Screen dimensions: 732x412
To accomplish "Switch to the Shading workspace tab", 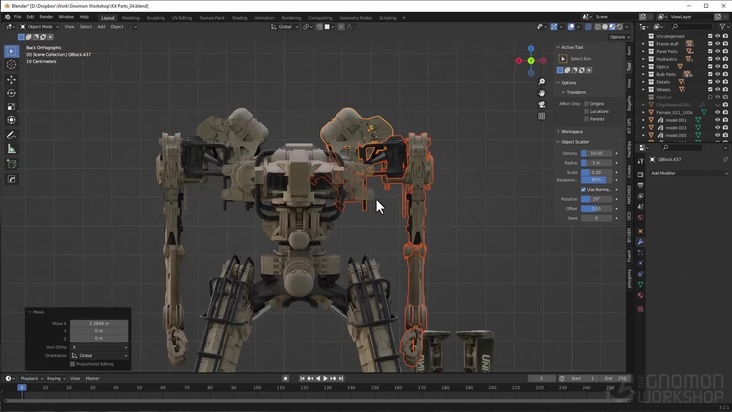I will tap(239, 18).
